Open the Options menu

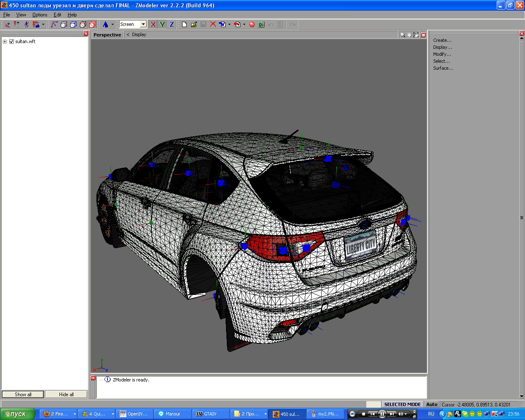coord(40,15)
